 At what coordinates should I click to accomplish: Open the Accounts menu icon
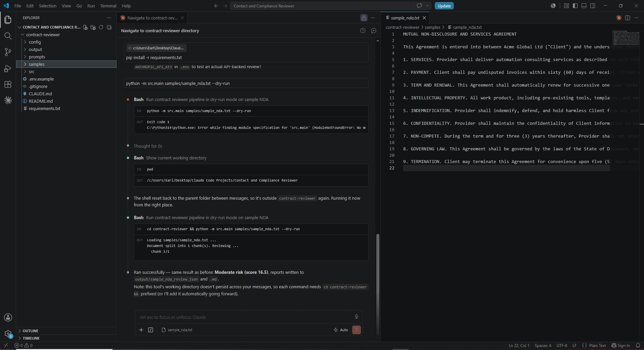[8, 317]
